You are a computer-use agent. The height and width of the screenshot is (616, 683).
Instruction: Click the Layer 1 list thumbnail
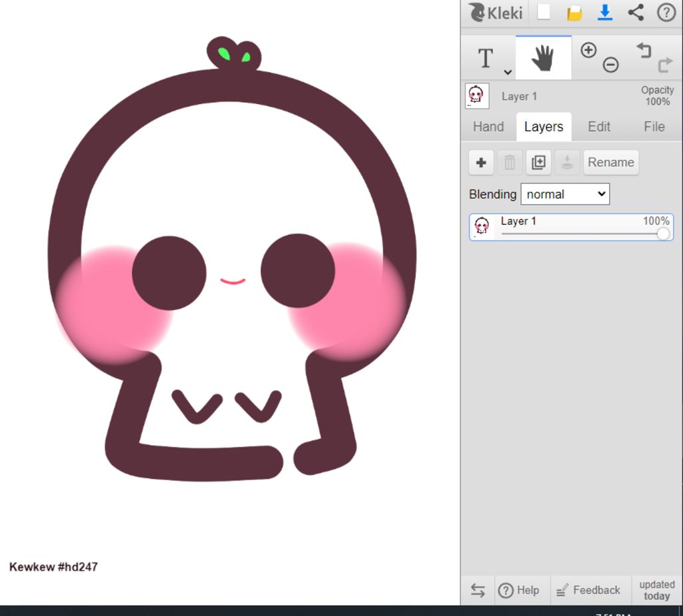[482, 227]
